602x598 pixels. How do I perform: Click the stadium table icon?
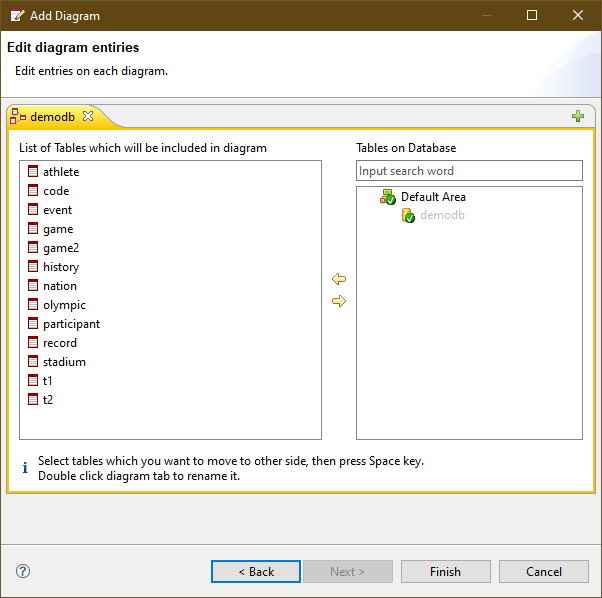coord(33,362)
